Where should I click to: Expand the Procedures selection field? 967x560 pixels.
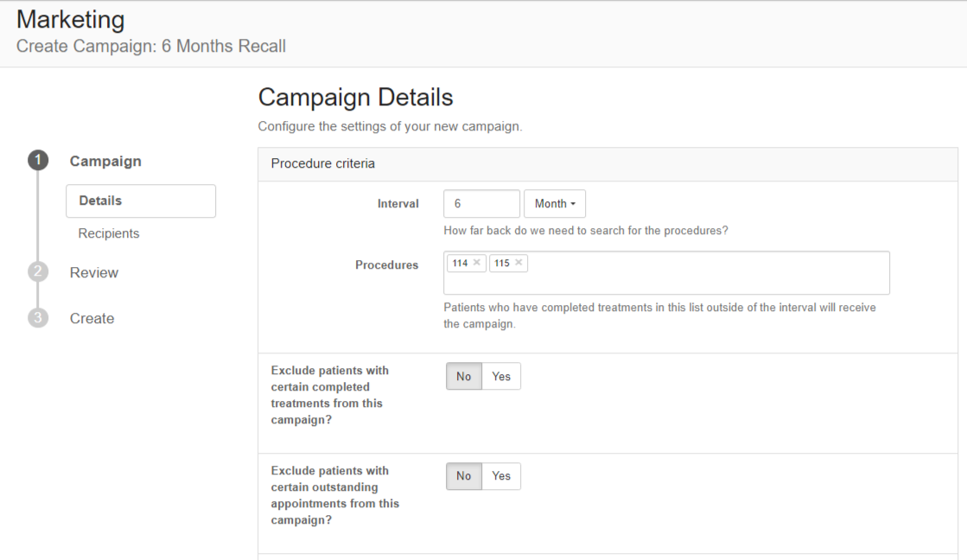(x=691, y=272)
